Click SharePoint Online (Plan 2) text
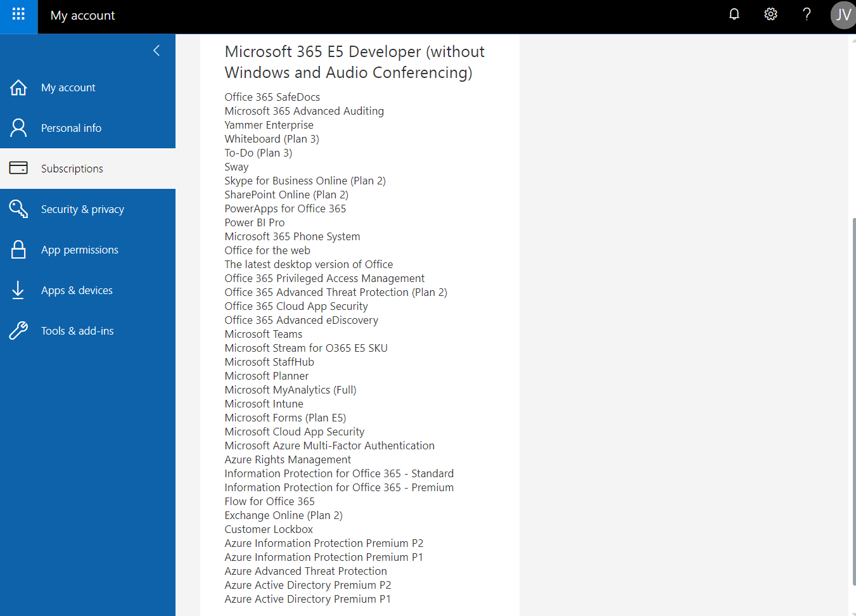 click(x=286, y=195)
